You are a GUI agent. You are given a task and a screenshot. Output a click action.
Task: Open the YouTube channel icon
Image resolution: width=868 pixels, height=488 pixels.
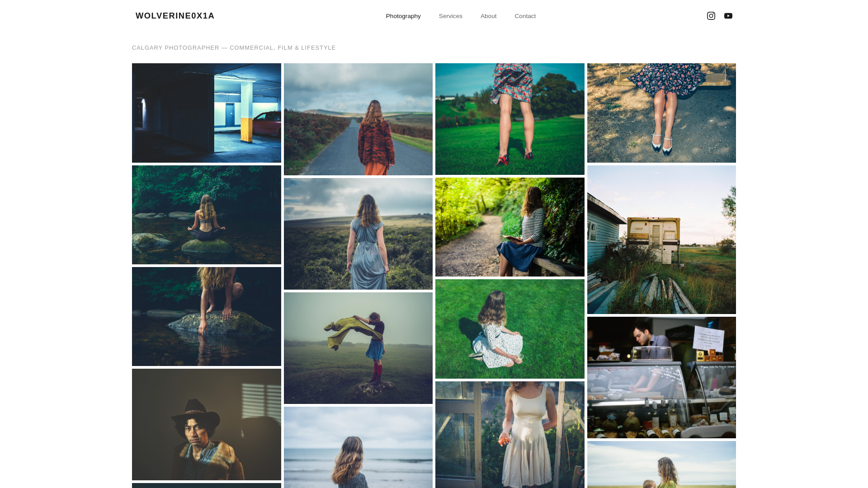[x=728, y=16]
